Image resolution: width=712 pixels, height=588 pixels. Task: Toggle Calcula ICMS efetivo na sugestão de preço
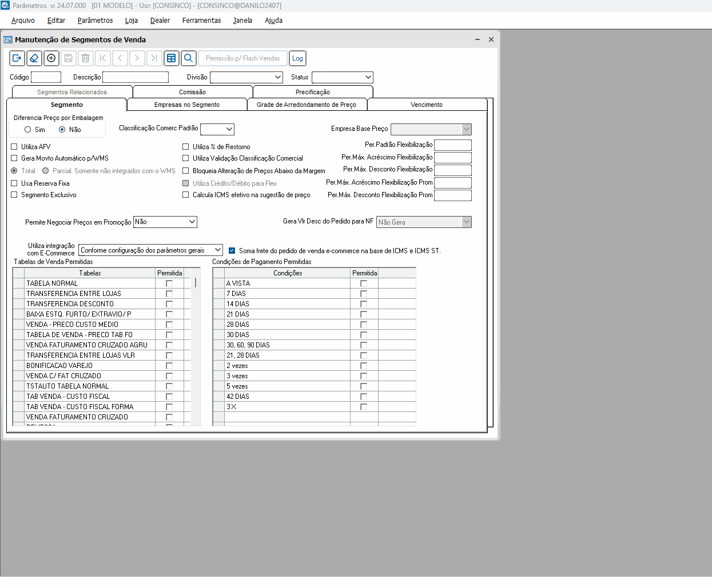point(185,195)
